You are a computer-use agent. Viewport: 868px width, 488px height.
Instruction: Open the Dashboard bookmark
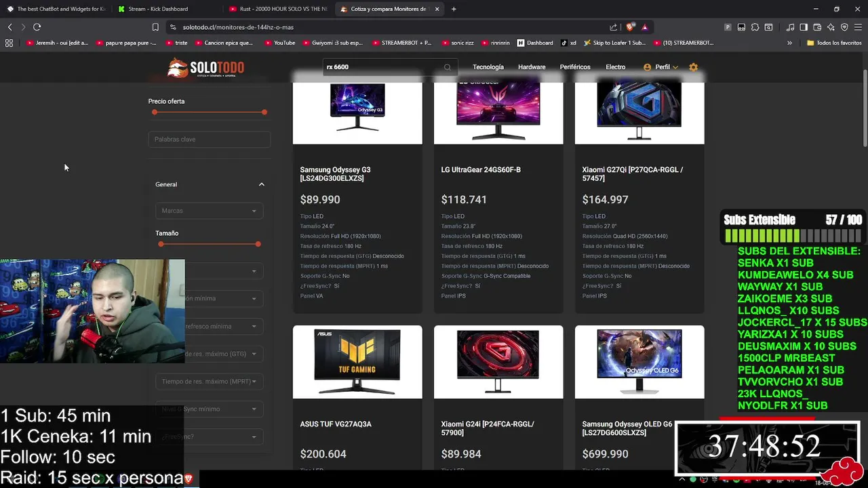535,43
